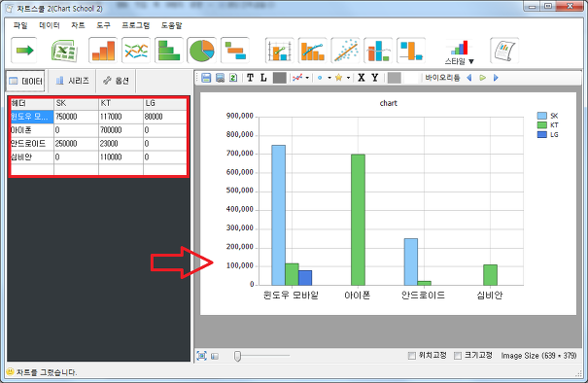Expand the blue dot marker dropdown

[x=329, y=78]
